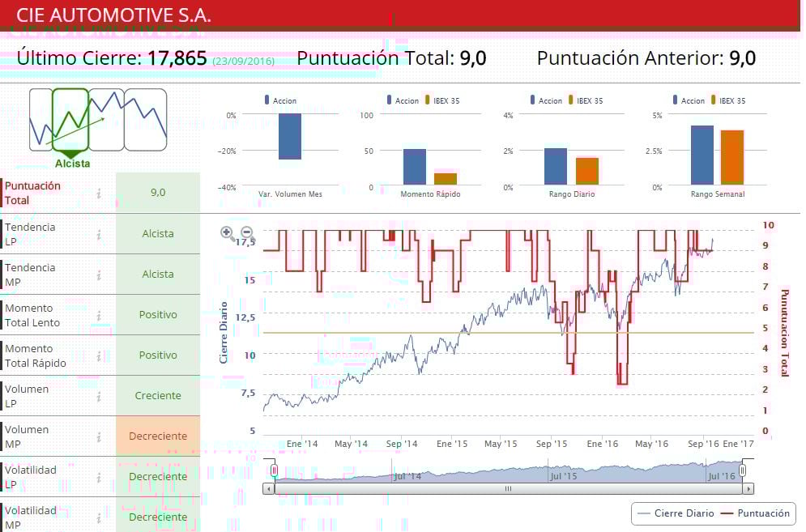This screenshot has width=806, height=532.
Task: Toggle IBEX 35 series in Rango Diario legend
Action: click(586, 100)
